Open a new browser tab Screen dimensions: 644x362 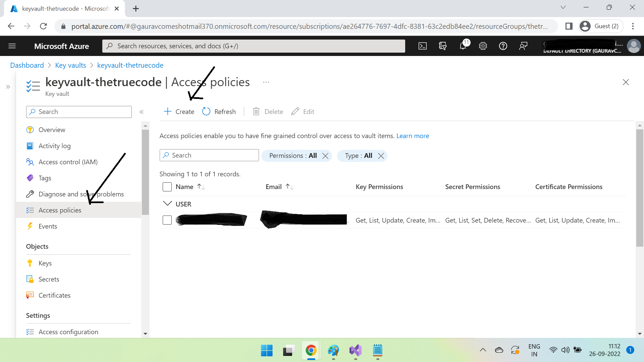pyautogui.click(x=136, y=9)
